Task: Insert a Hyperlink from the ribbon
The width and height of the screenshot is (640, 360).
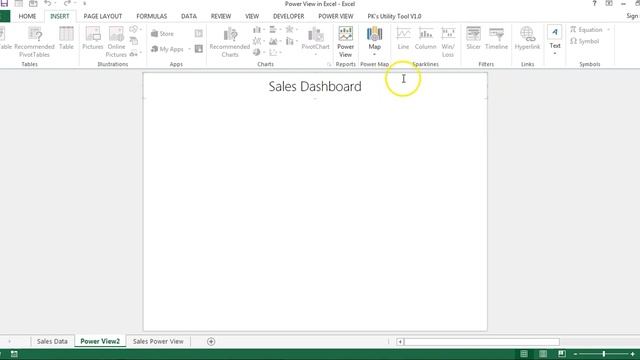Action: pos(527,39)
